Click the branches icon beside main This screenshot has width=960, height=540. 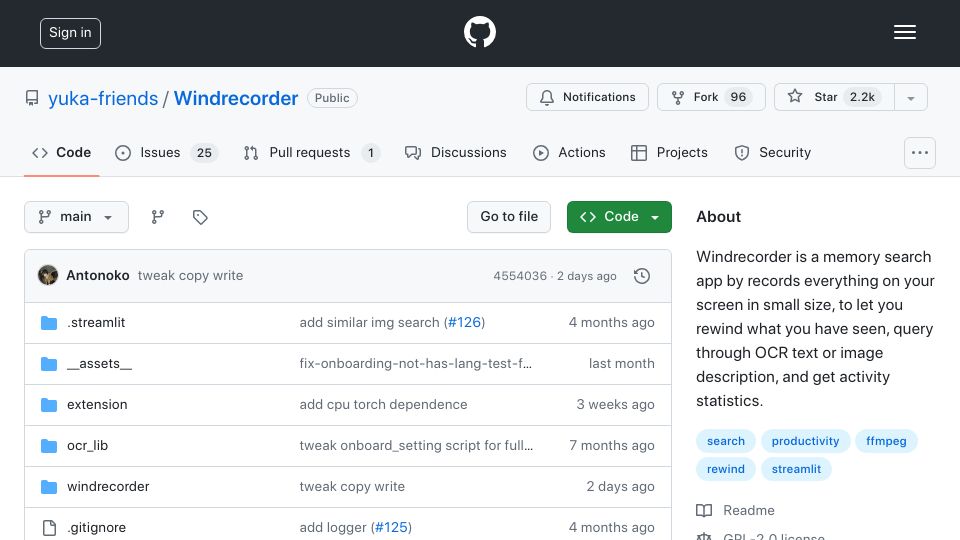[157, 217]
